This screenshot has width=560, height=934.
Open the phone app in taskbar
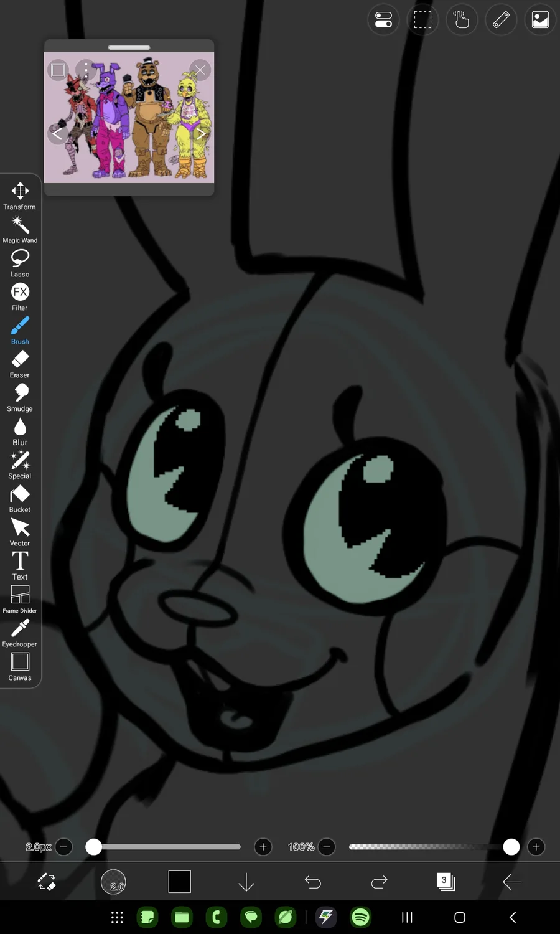click(216, 917)
